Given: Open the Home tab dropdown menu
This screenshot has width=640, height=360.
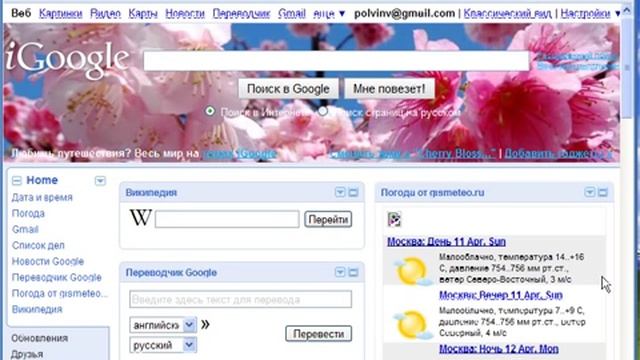Looking at the screenshot, I should [100, 181].
